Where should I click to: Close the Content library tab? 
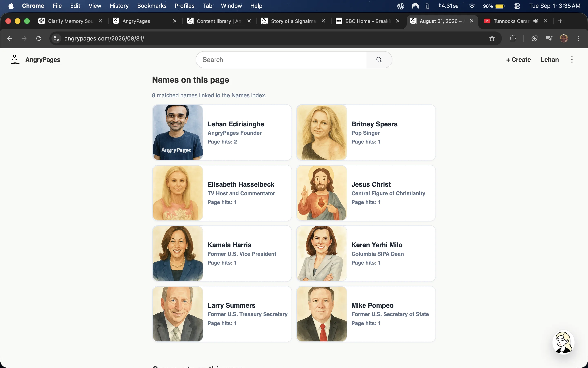(249, 21)
